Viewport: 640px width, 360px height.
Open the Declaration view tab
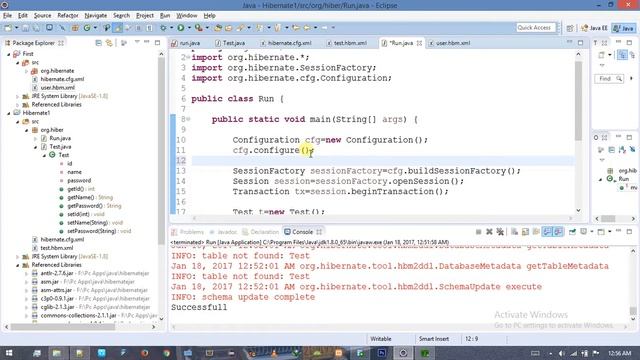260,232
